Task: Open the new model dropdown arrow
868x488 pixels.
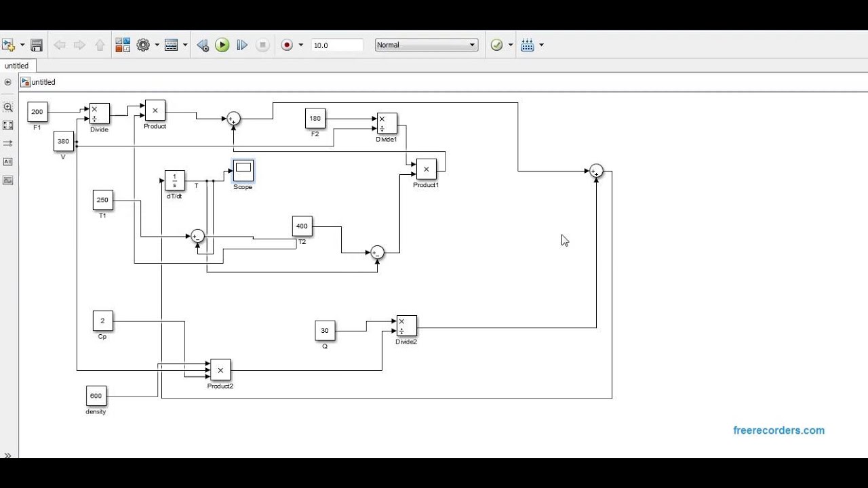Action: point(21,45)
